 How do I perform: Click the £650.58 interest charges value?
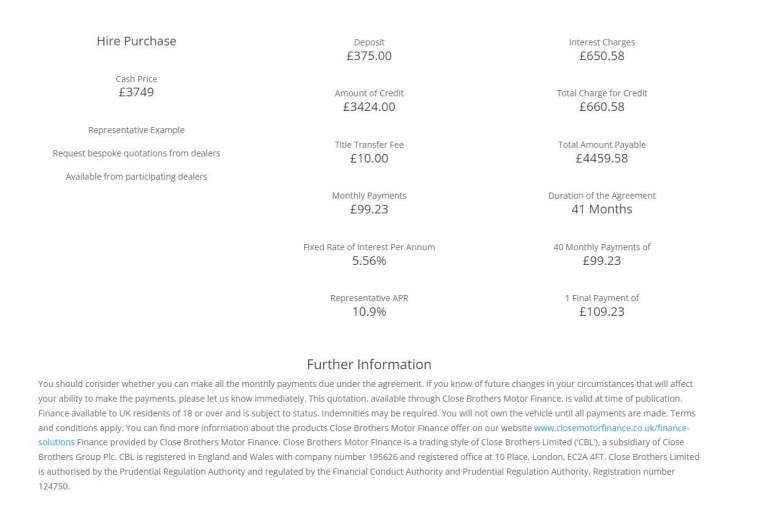601,56
